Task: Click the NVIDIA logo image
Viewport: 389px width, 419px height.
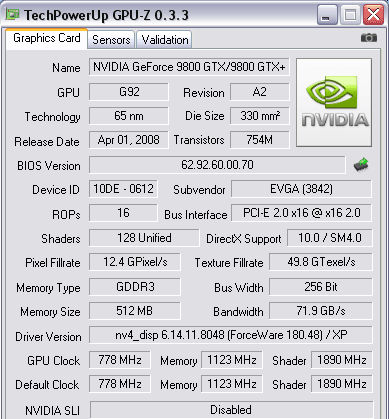Action: (x=334, y=103)
